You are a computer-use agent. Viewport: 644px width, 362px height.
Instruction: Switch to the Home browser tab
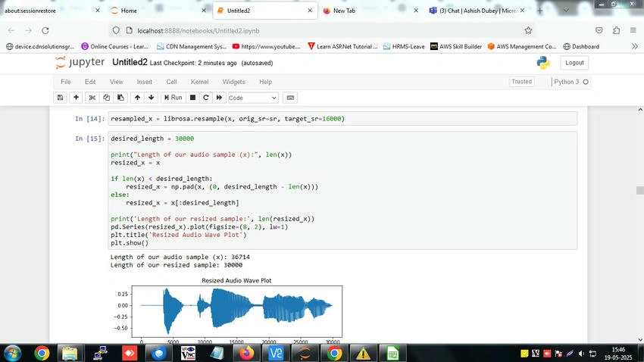158,11
